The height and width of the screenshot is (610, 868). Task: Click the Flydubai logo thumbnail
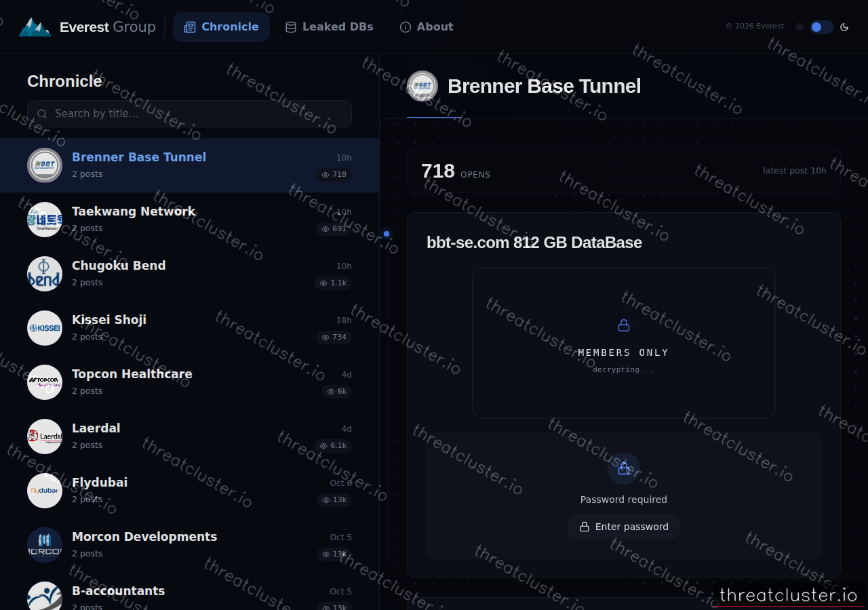point(45,491)
